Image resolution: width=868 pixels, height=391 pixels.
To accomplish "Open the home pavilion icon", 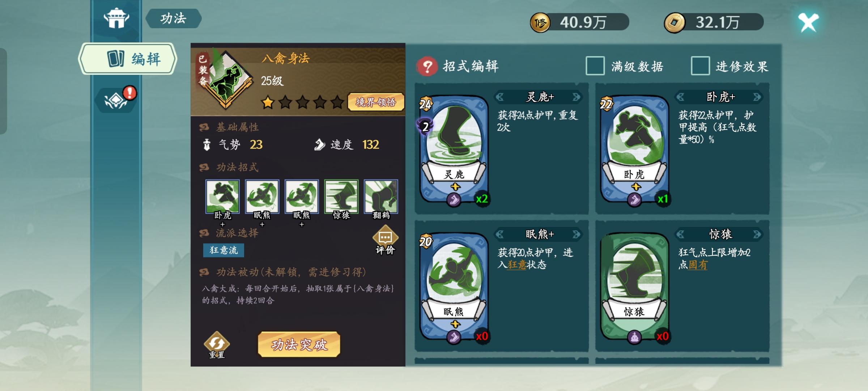I will 116,18.
